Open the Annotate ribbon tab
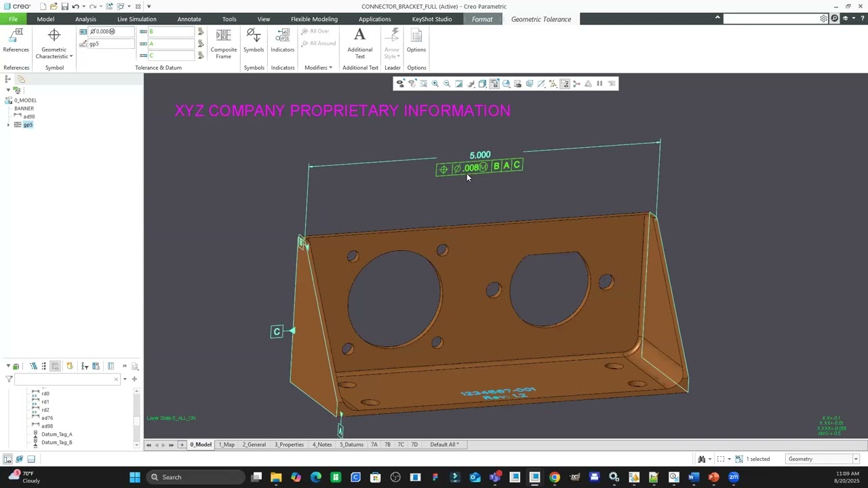 pos(189,19)
